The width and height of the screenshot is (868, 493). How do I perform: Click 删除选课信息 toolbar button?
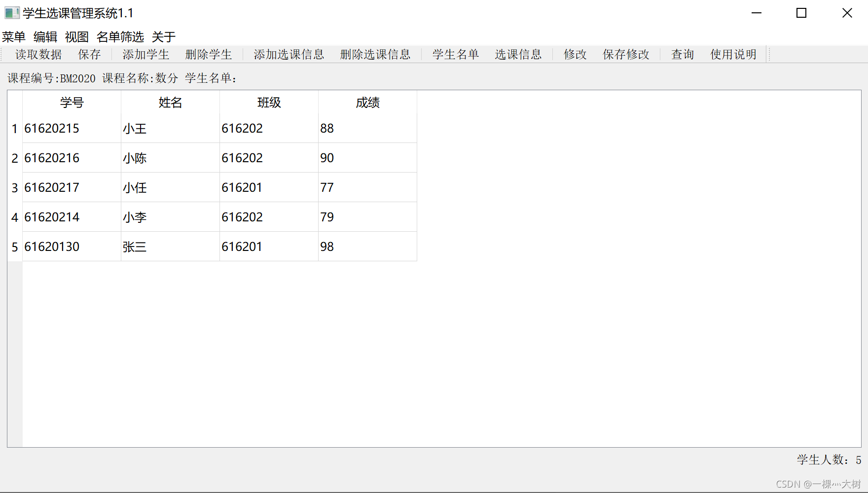click(x=375, y=54)
